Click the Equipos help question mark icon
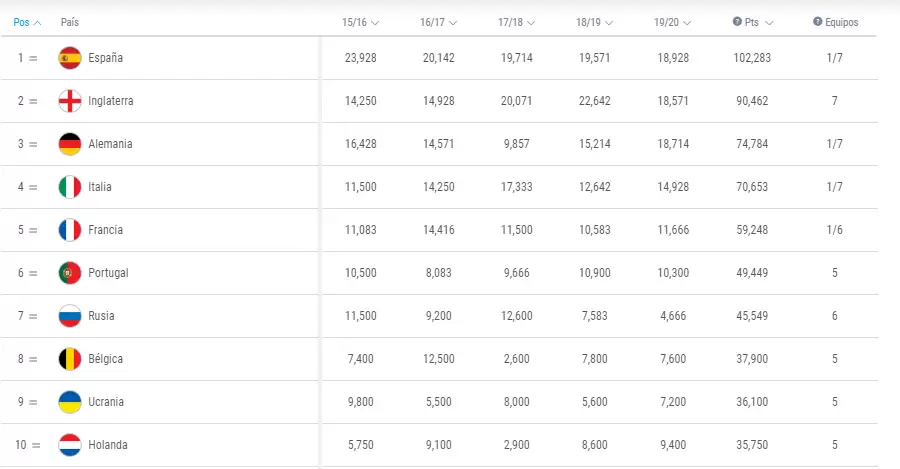This screenshot has width=900, height=469. click(x=817, y=22)
